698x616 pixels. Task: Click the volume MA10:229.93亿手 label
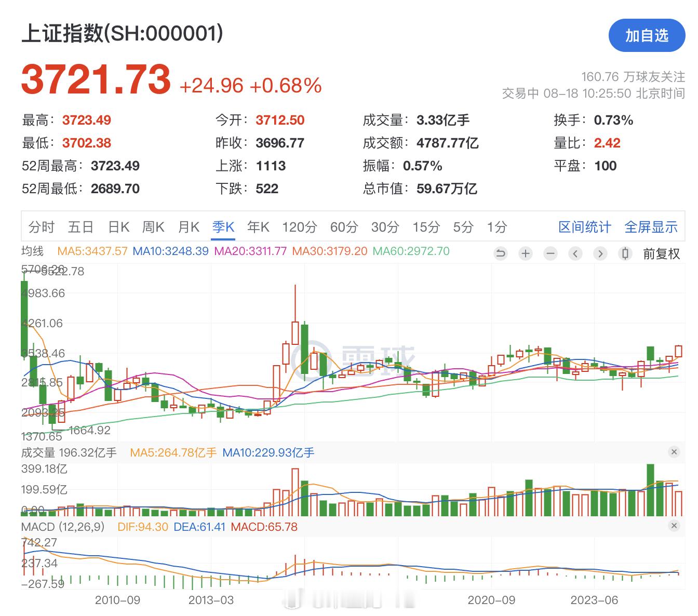point(269,453)
